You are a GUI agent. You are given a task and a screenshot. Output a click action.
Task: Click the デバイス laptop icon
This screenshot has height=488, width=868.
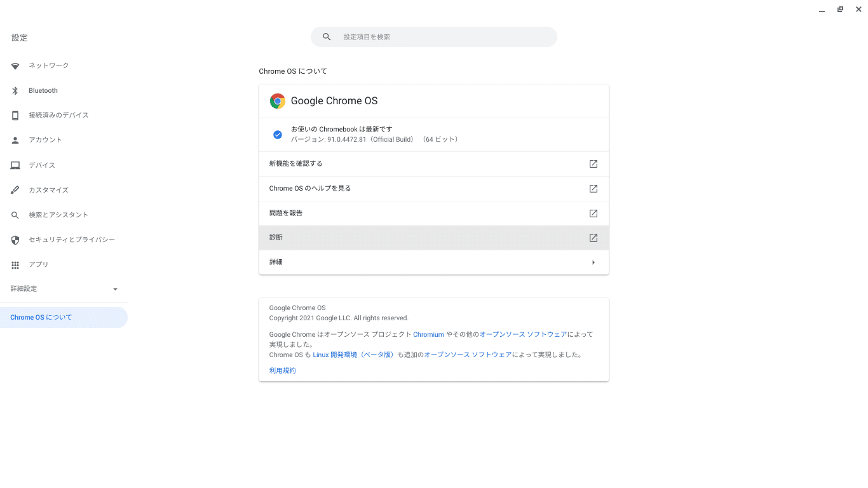[x=15, y=165]
